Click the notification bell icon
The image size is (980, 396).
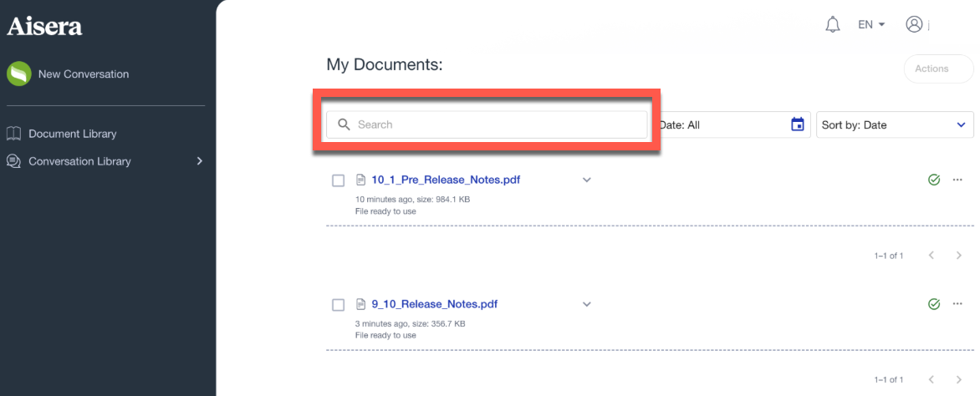tap(832, 25)
